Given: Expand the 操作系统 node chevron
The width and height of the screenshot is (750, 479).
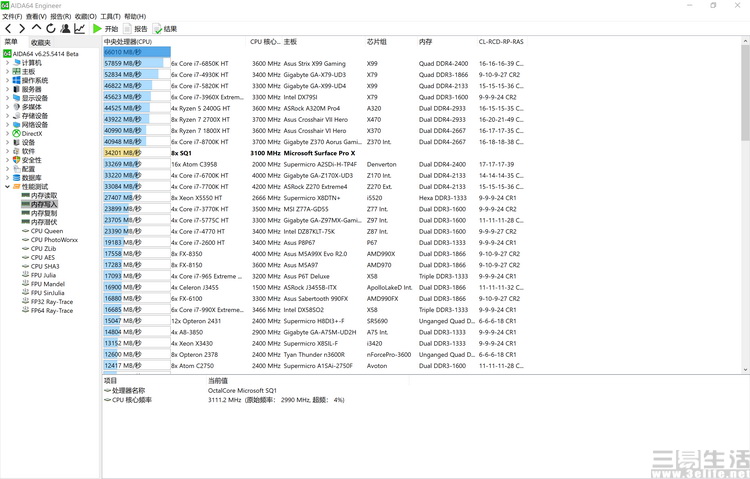Looking at the screenshot, I should 7,80.
